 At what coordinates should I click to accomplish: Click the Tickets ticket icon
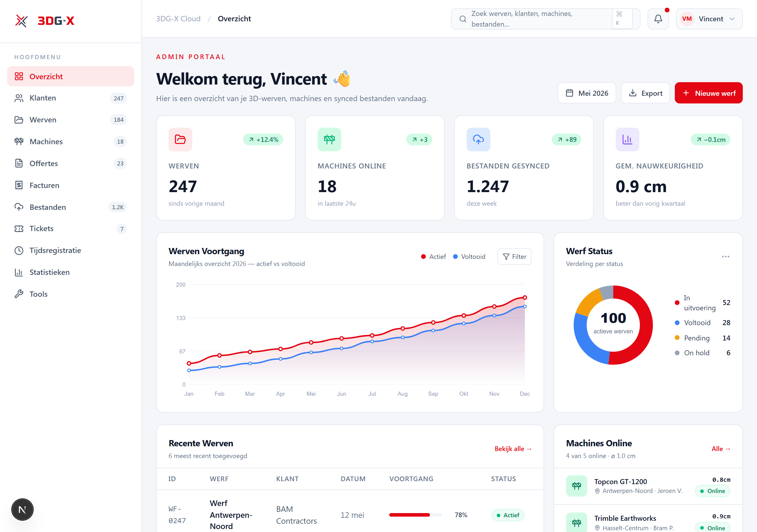[19, 229]
